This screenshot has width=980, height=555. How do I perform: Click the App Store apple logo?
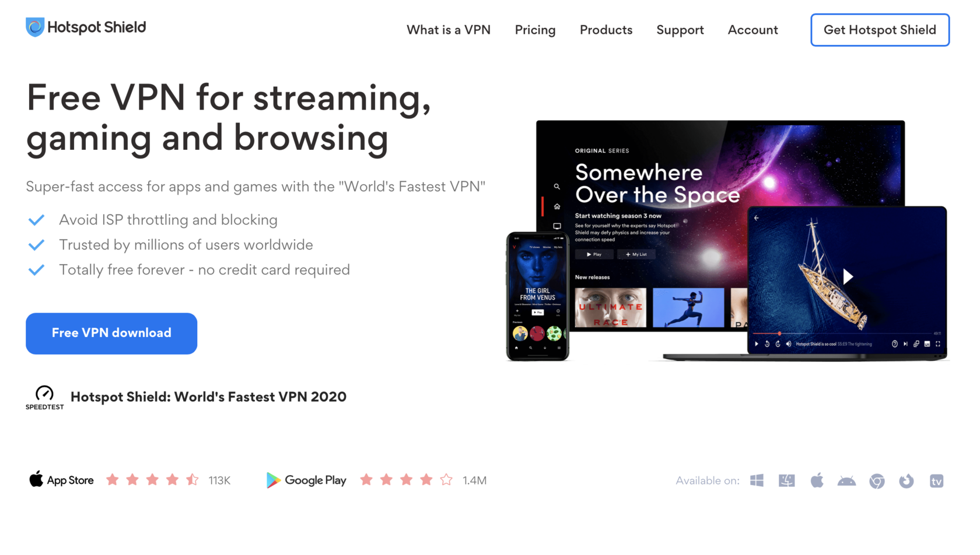36,479
